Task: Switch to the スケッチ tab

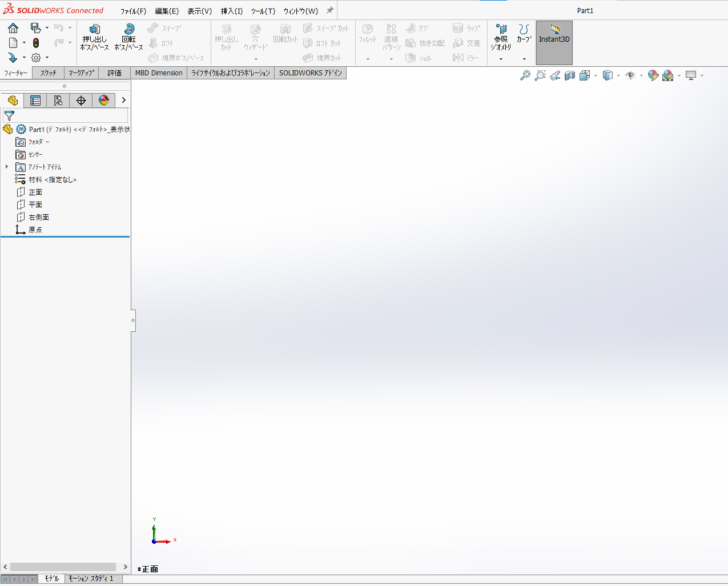Action: pos(48,73)
